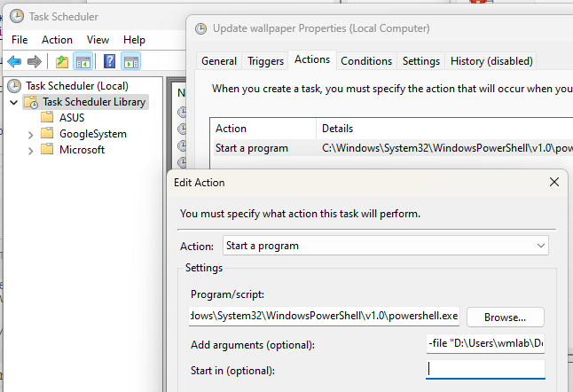Click the Task Scheduler (Local) clock icon
The width and height of the screenshot is (573, 392).
pos(14,86)
